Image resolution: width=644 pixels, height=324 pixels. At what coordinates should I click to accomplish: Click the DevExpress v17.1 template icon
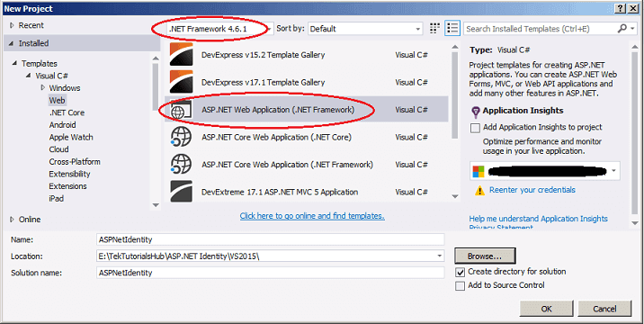coord(181,82)
